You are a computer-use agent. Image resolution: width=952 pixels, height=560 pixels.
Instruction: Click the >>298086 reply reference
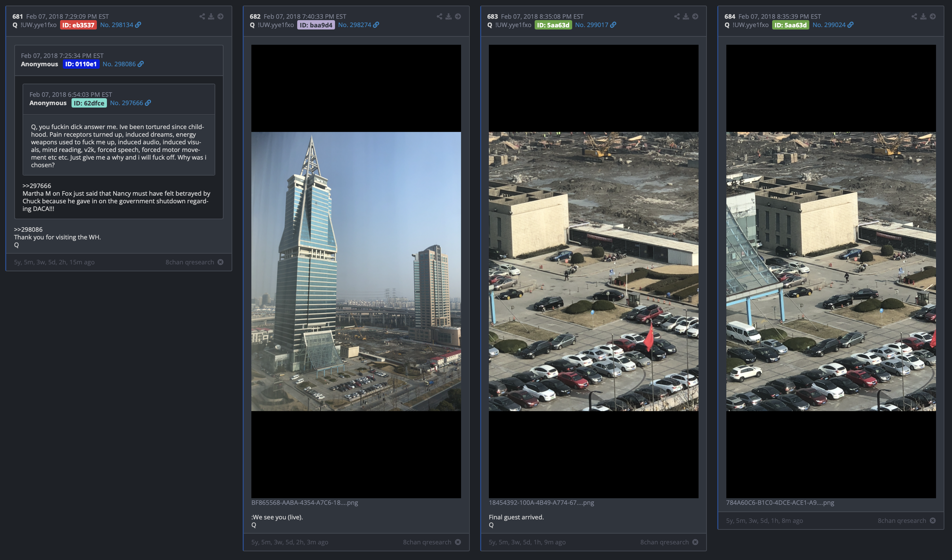[x=28, y=230]
